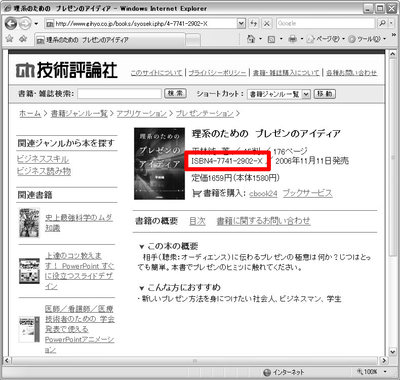Open the search provider dropdown arrow

point(391,23)
